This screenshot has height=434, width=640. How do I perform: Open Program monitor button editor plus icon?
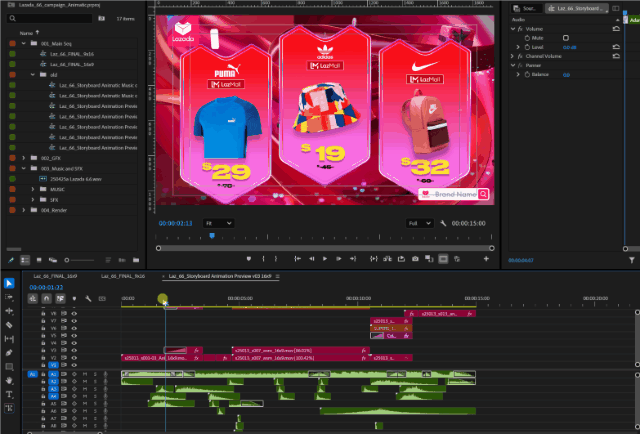click(486, 259)
